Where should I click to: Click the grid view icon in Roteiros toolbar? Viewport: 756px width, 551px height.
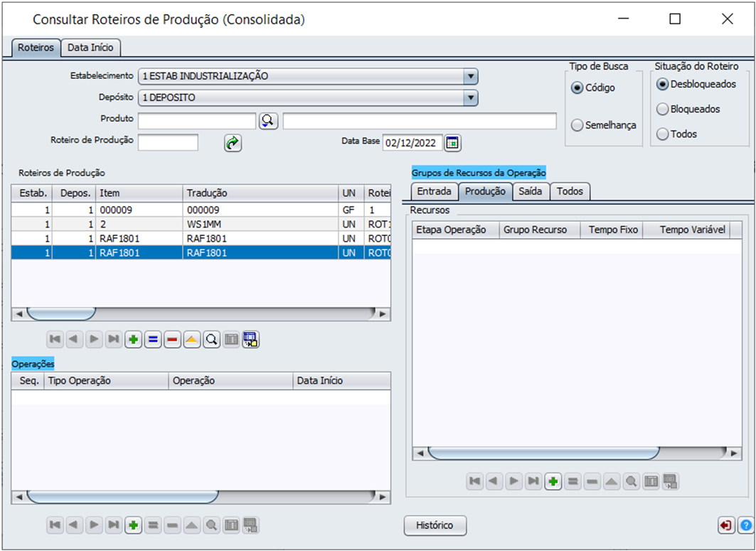(x=231, y=340)
